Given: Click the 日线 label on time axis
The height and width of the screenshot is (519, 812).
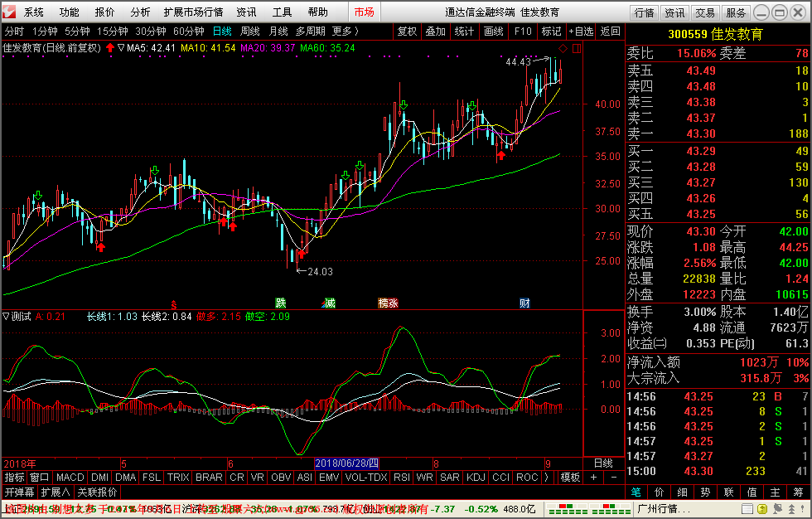Looking at the screenshot, I should (603, 463).
